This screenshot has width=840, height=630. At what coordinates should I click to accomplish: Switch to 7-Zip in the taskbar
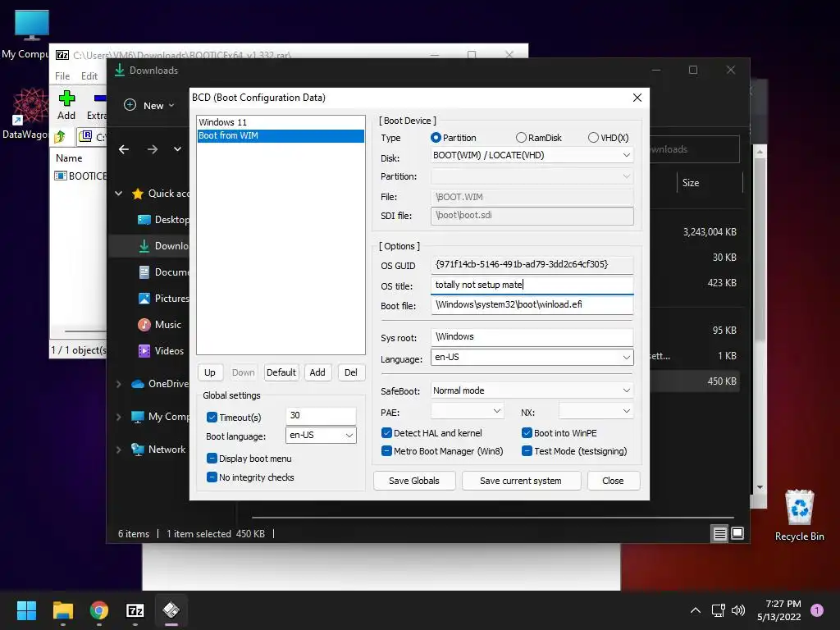135,610
